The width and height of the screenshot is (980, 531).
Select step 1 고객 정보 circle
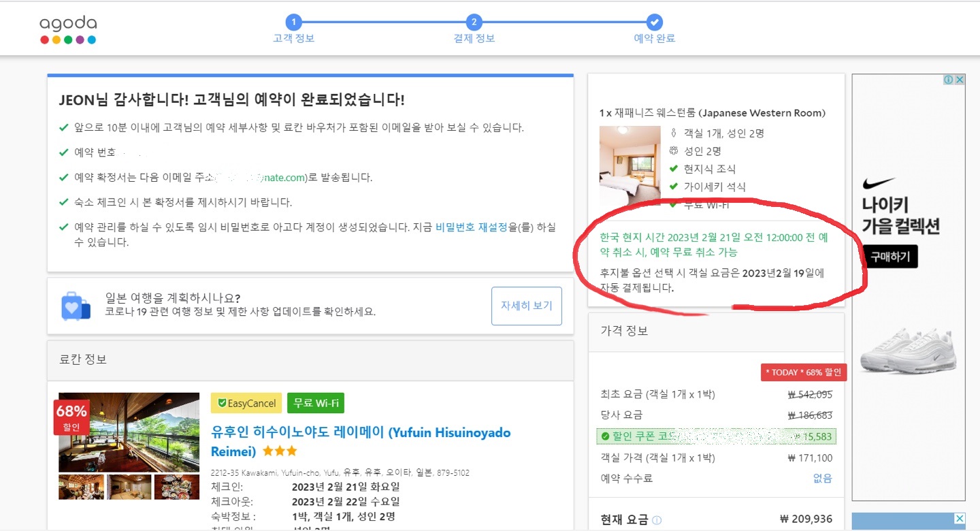tap(293, 22)
